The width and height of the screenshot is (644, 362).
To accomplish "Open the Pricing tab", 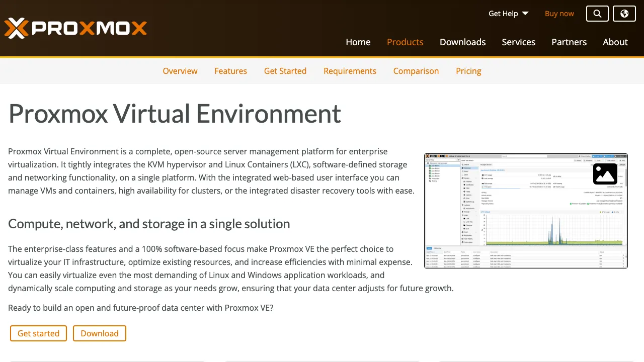I will tap(468, 71).
